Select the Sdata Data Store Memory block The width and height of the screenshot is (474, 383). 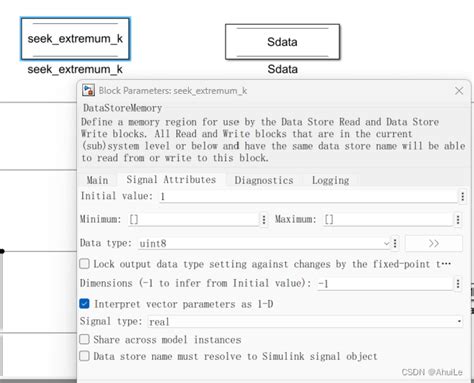pos(282,42)
